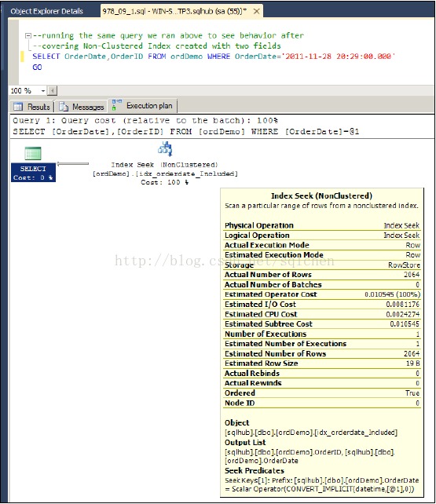Click the Index Seek operator icon

tap(165, 148)
